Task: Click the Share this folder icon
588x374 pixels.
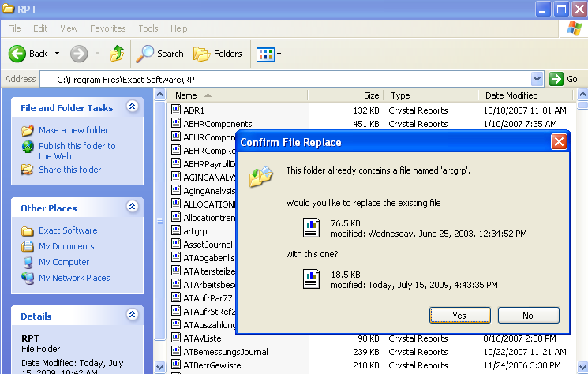Action: (28, 170)
